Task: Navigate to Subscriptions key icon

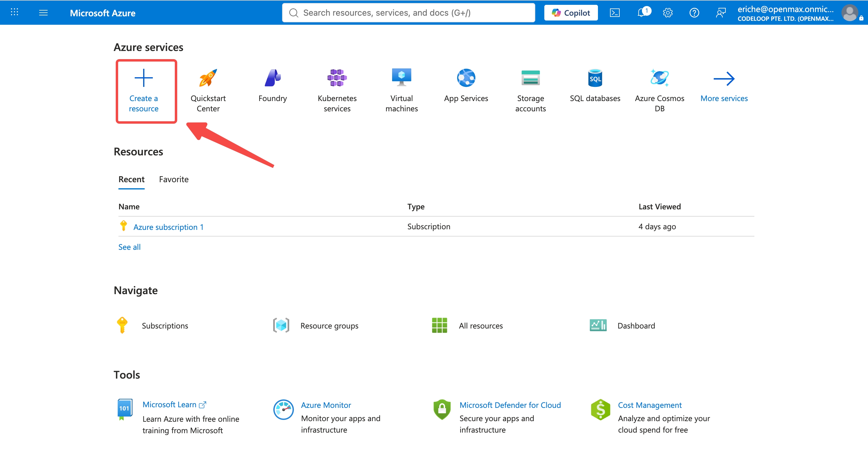Action: click(122, 326)
